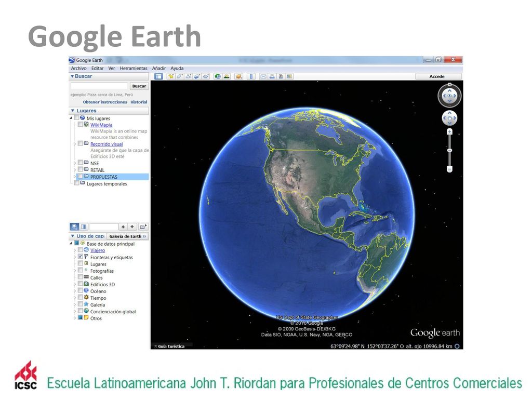Click the Places filter text field
This screenshot has height=399, width=532.
[x=104, y=227]
